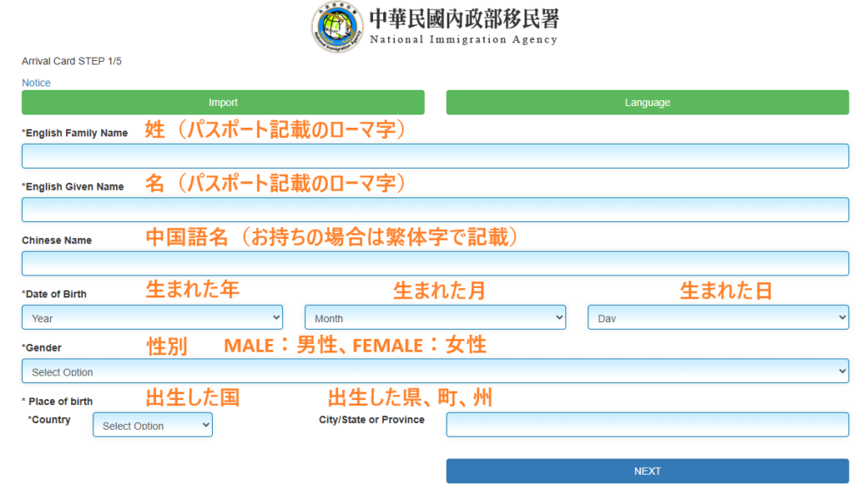The height and width of the screenshot is (495, 868).
Task: Click the English Family Name label
Action: coord(75,133)
